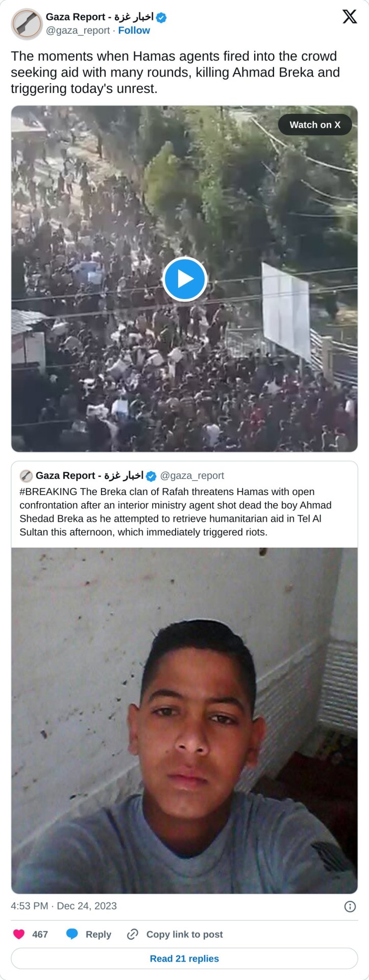
Task: Click the Copy link to post text
Action: 184,934
